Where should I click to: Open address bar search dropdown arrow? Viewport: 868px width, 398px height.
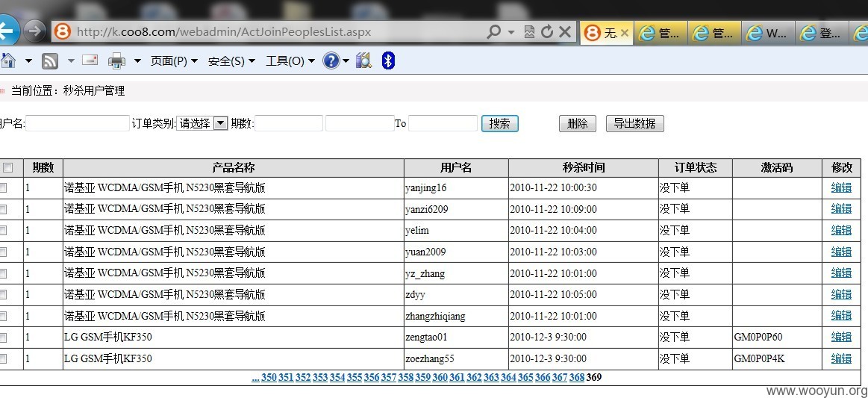(x=511, y=32)
